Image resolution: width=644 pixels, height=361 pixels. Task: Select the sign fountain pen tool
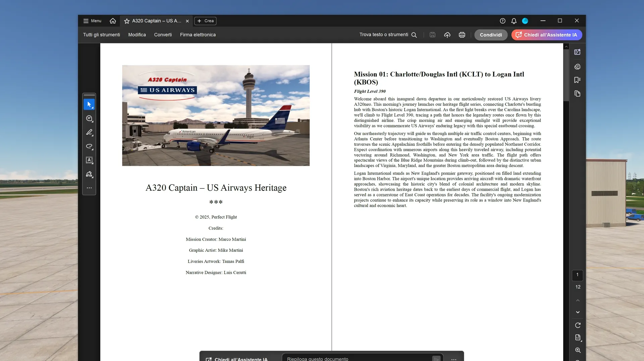89,174
